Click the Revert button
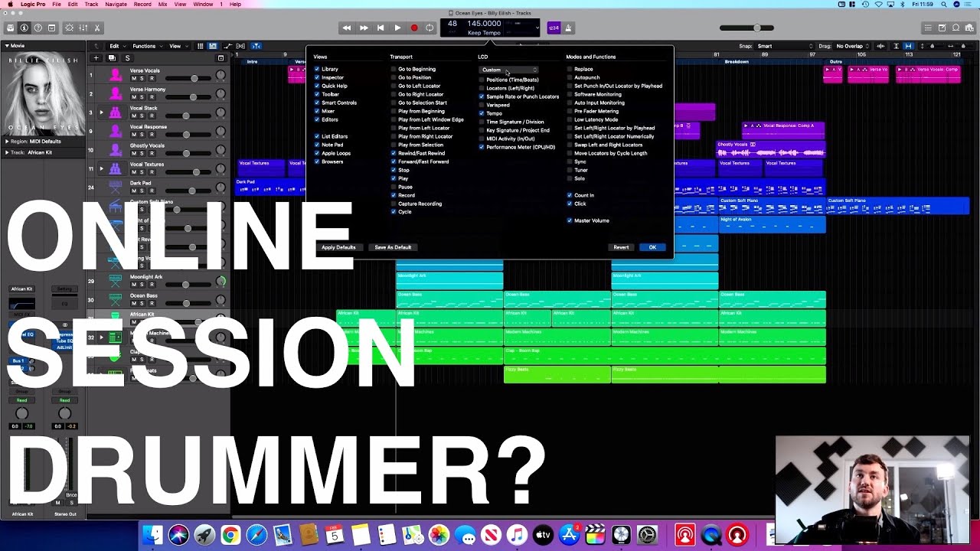 pos(621,247)
